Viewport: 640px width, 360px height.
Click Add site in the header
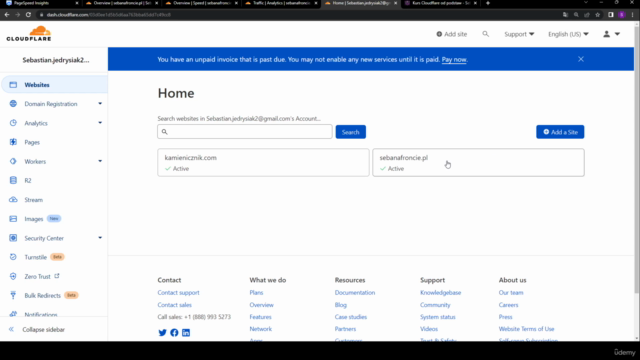click(451, 34)
